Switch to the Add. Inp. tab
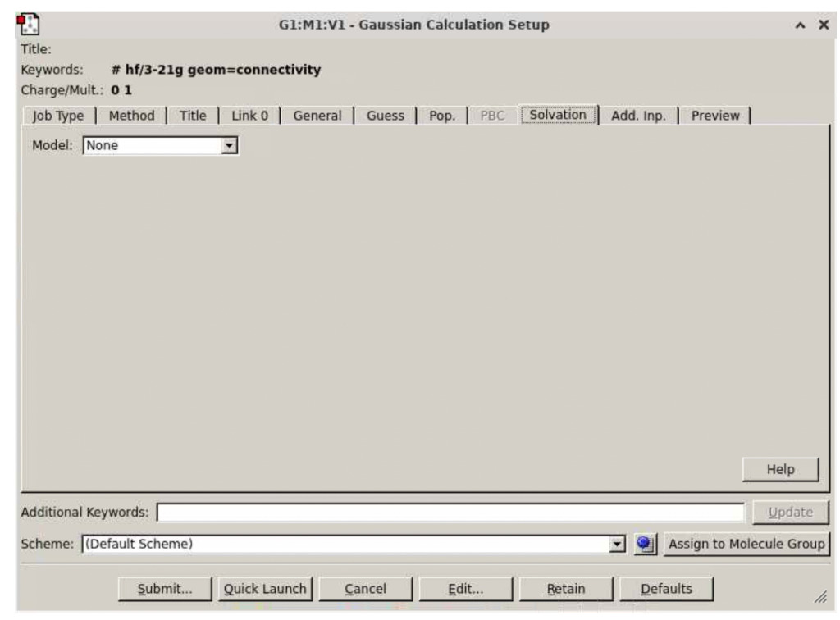This screenshot has height=620, width=840. (638, 116)
